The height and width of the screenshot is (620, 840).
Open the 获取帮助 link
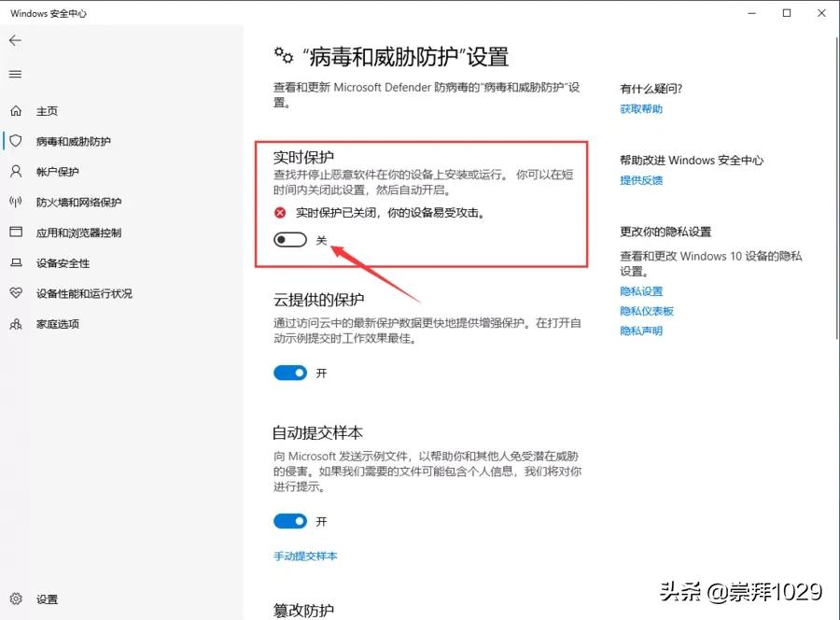639,108
